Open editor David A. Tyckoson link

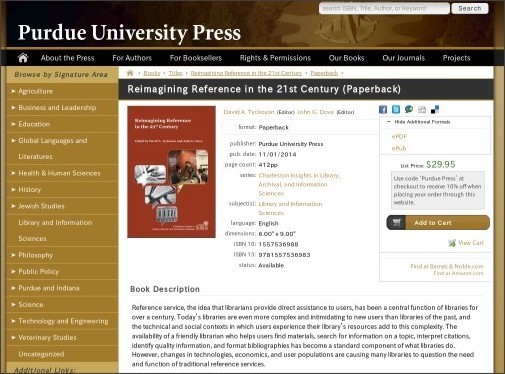[249, 112]
